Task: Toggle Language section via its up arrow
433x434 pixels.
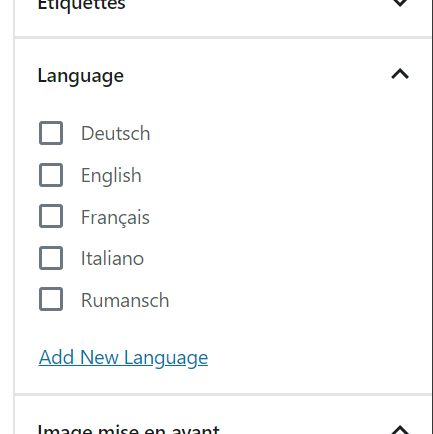Action: click(x=400, y=74)
